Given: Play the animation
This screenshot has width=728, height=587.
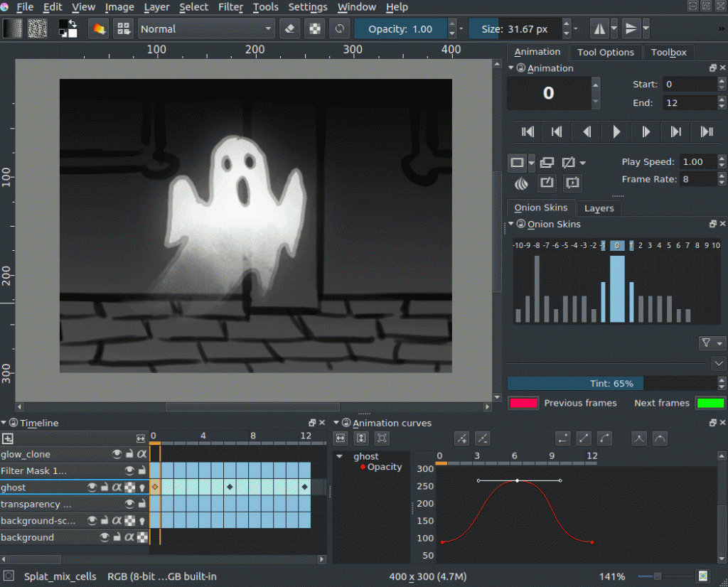Looking at the screenshot, I should (616, 131).
